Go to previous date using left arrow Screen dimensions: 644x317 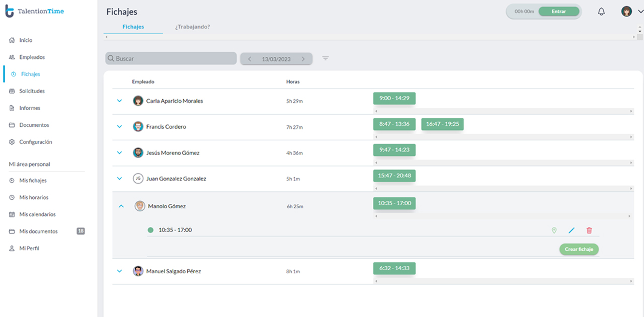tap(250, 59)
